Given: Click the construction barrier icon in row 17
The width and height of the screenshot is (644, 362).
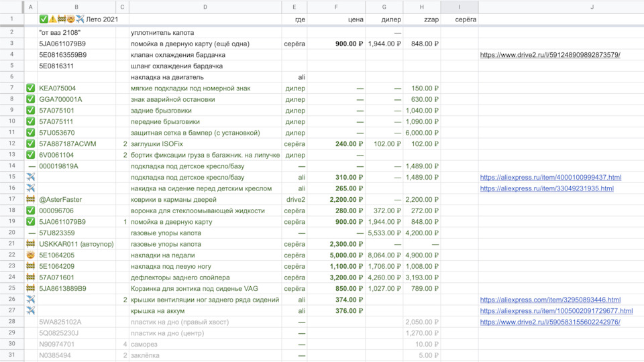Looking at the screenshot, I should [31, 200].
